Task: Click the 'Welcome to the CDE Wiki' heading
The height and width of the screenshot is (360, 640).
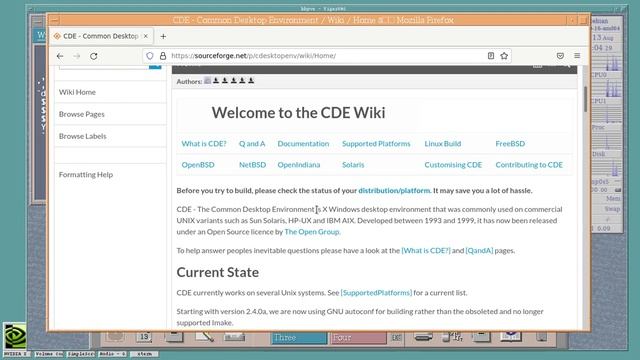Action: tap(298, 113)
